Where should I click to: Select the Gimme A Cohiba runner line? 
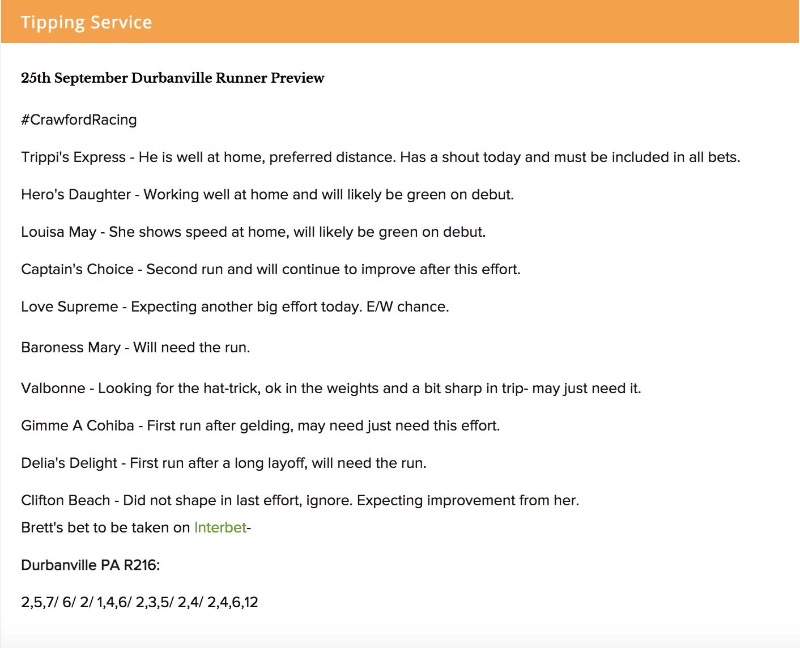pyautogui.click(x=260, y=425)
